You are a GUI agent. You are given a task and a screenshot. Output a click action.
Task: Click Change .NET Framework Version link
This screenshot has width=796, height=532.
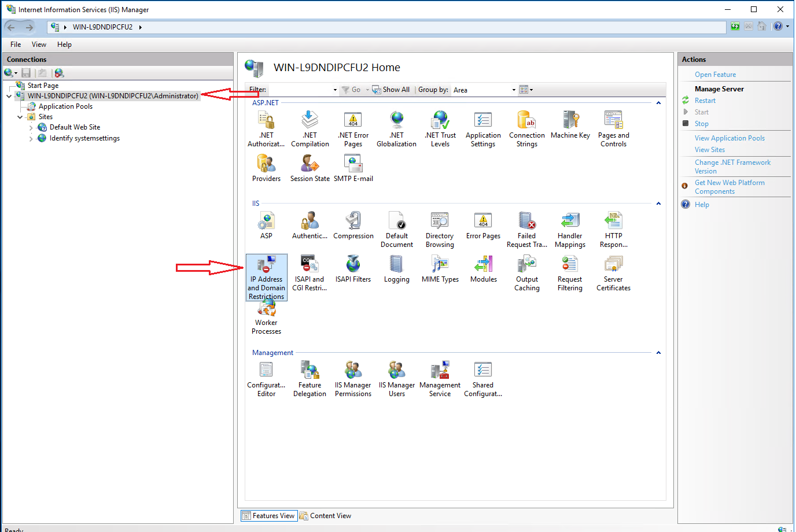732,167
